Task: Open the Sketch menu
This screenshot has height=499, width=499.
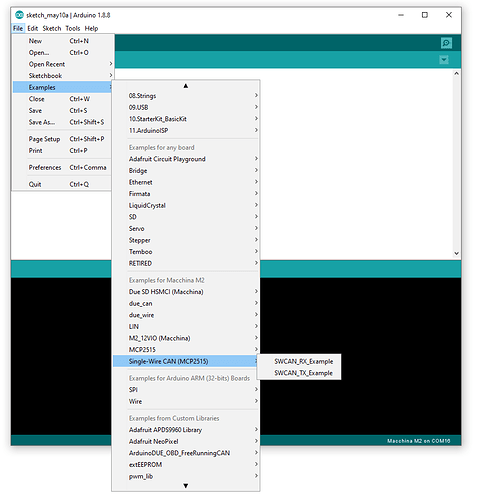Action: click(x=52, y=28)
